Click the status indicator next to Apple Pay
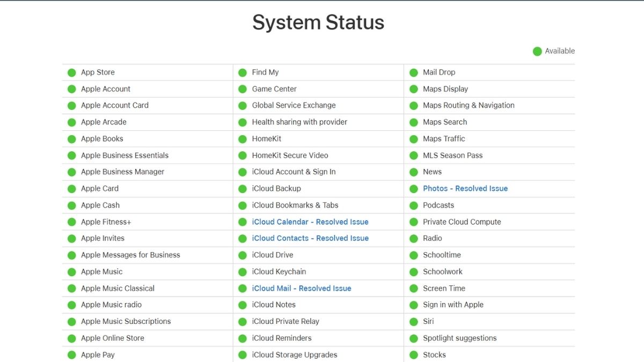 (x=71, y=355)
